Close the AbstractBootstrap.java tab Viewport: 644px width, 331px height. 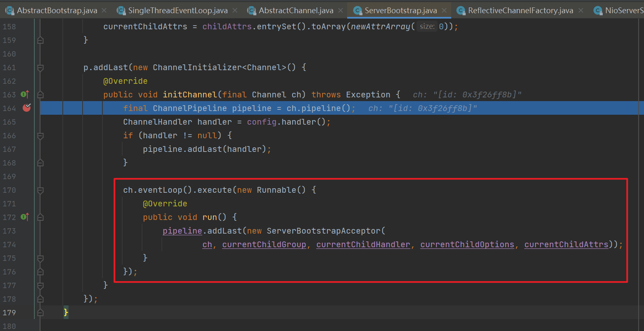click(x=104, y=10)
